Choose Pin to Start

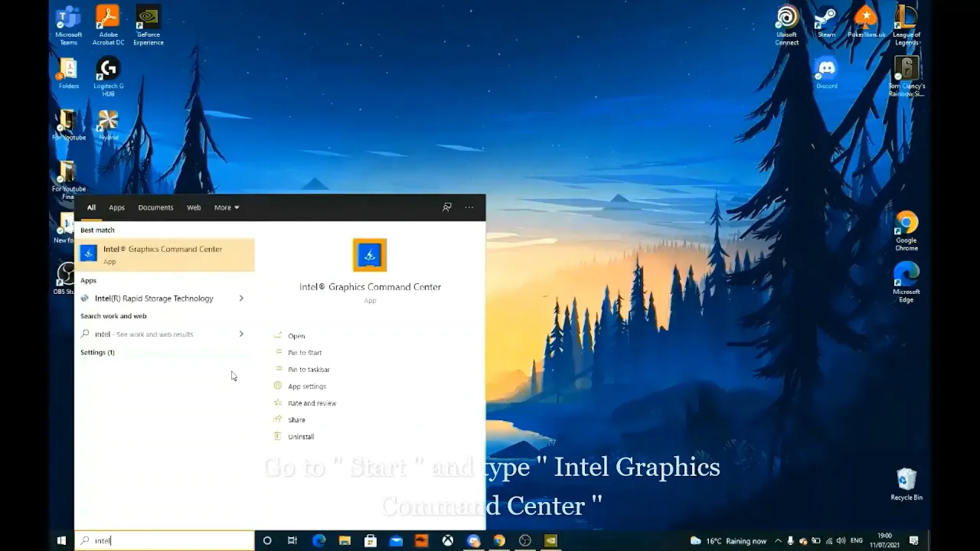(x=305, y=353)
